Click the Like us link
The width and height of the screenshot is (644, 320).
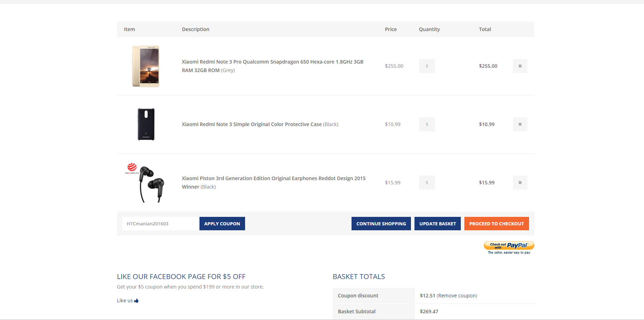click(128, 301)
